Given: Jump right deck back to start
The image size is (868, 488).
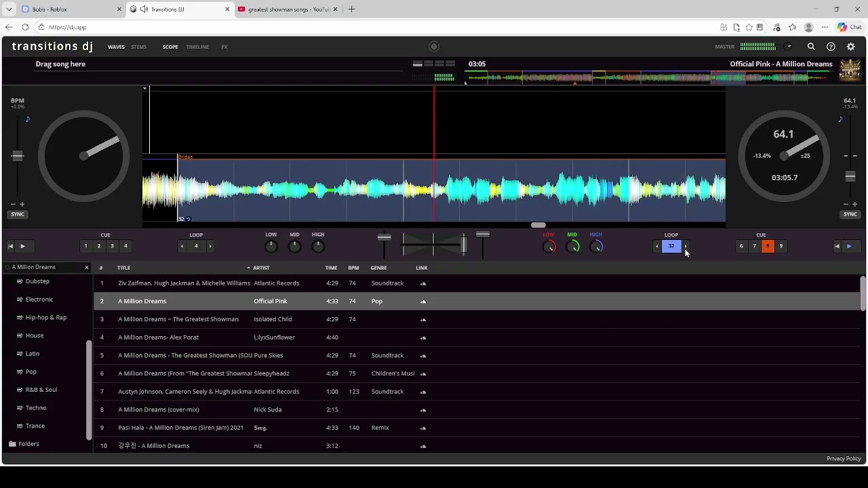Looking at the screenshot, I should [x=837, y=246].
